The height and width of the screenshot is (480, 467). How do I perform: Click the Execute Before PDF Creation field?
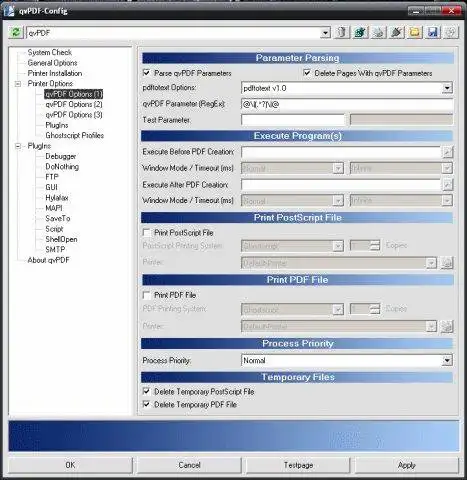point(341,152)
